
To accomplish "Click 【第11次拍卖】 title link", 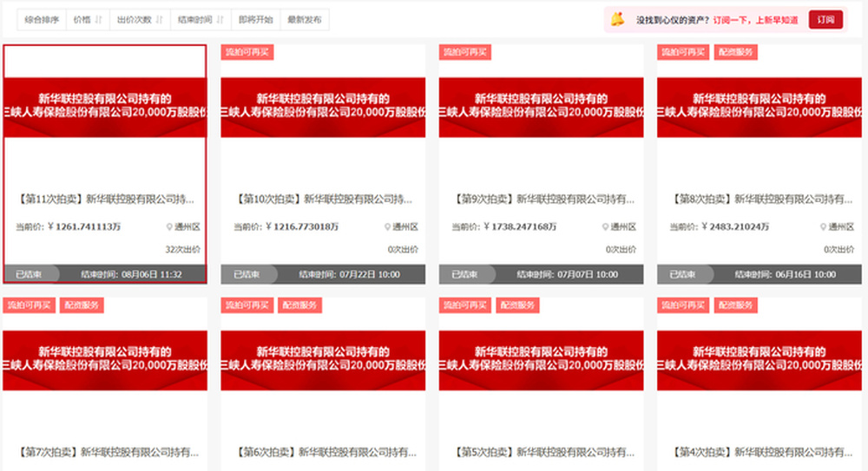I will (105, 199).
